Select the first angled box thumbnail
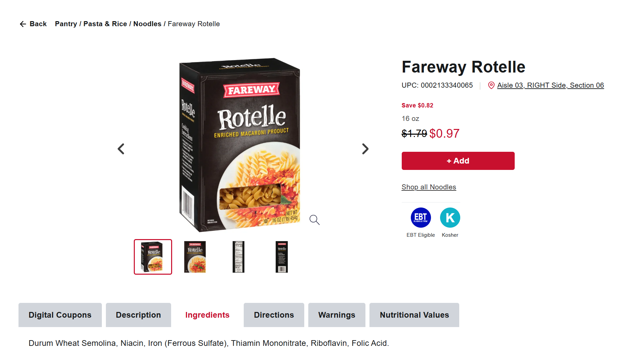This screenshot has width=629, height=364. click(x=153, y=257)
